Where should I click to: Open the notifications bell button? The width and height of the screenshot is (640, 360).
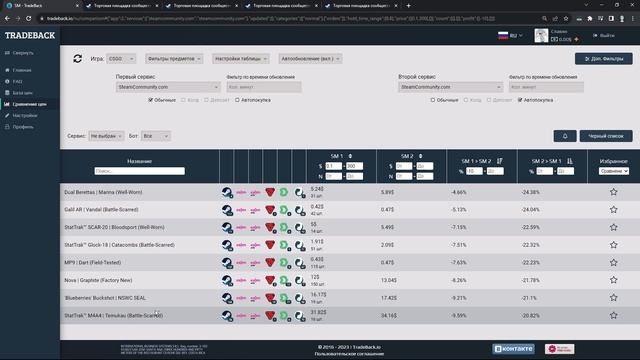coord(565,136)
